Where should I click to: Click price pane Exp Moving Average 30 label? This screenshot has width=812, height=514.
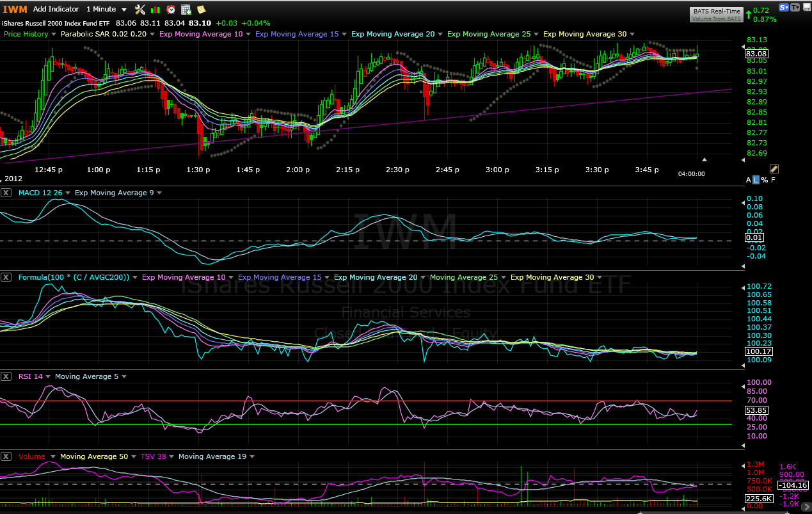pos(585,34)
